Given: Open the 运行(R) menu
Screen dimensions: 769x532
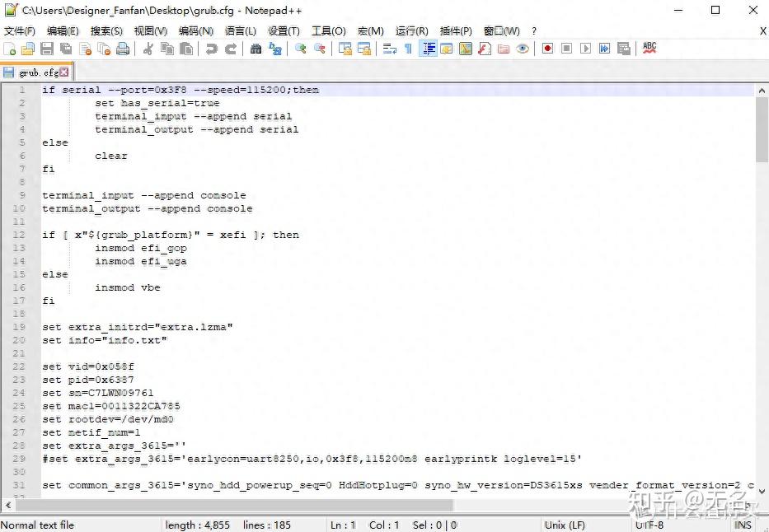Looking at the screenshot, I should (411, 30).
